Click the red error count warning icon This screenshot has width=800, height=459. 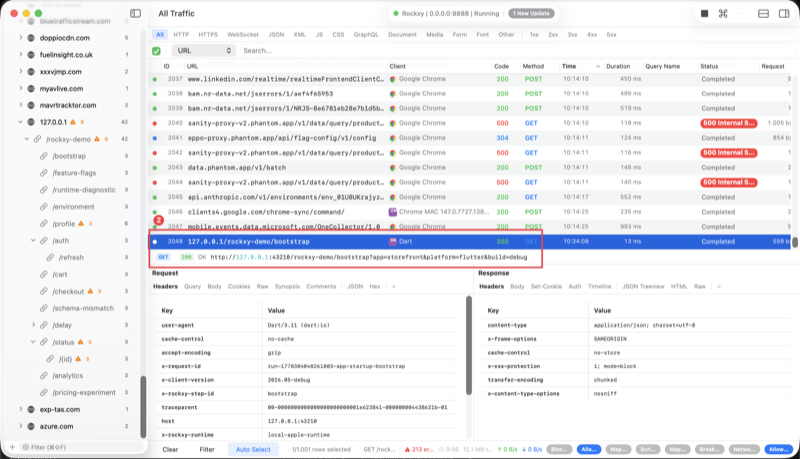[x=407, y=449]
